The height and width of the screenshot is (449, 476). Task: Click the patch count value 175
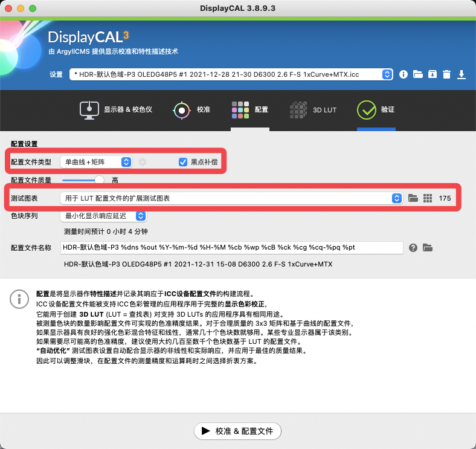coord(445,198)
